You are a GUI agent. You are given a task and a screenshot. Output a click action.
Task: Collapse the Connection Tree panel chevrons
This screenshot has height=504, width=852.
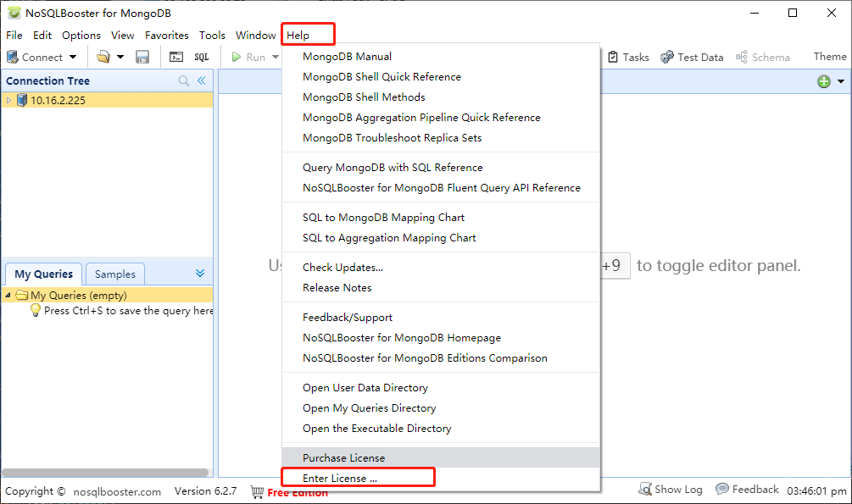click(x=202, y=81)
